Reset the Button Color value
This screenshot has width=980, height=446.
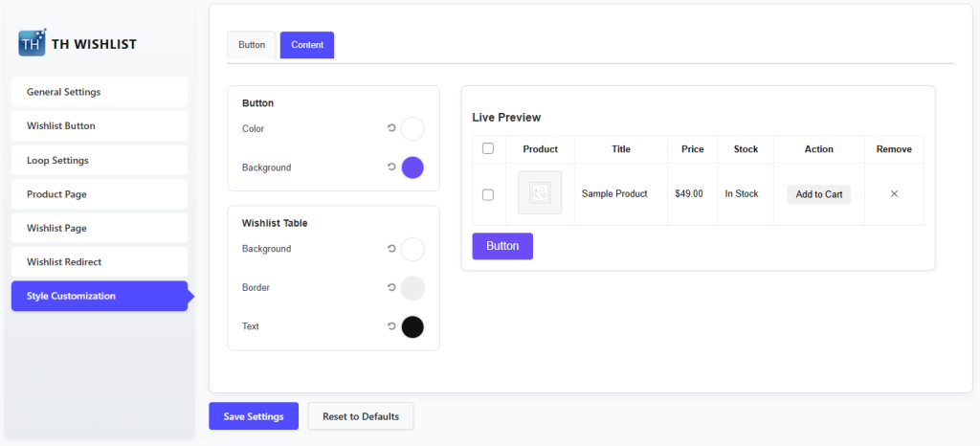point(390,128)
